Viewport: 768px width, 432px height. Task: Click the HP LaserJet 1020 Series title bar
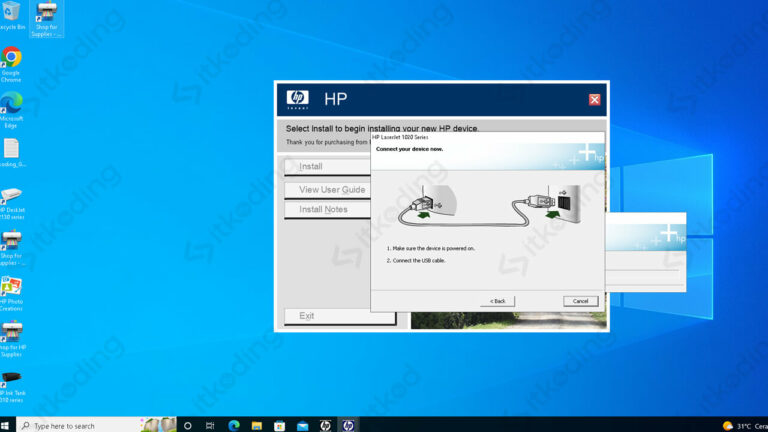pyautogui.click(x=487, y=137)
